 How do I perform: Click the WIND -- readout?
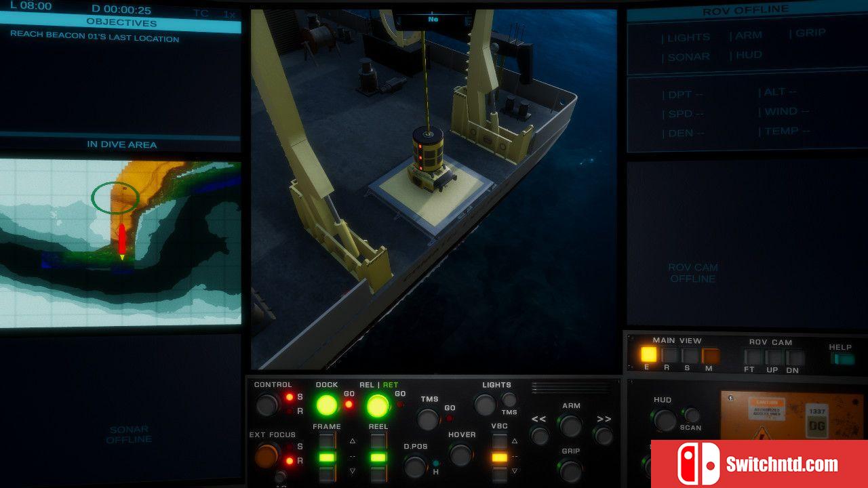pos(784,111)
